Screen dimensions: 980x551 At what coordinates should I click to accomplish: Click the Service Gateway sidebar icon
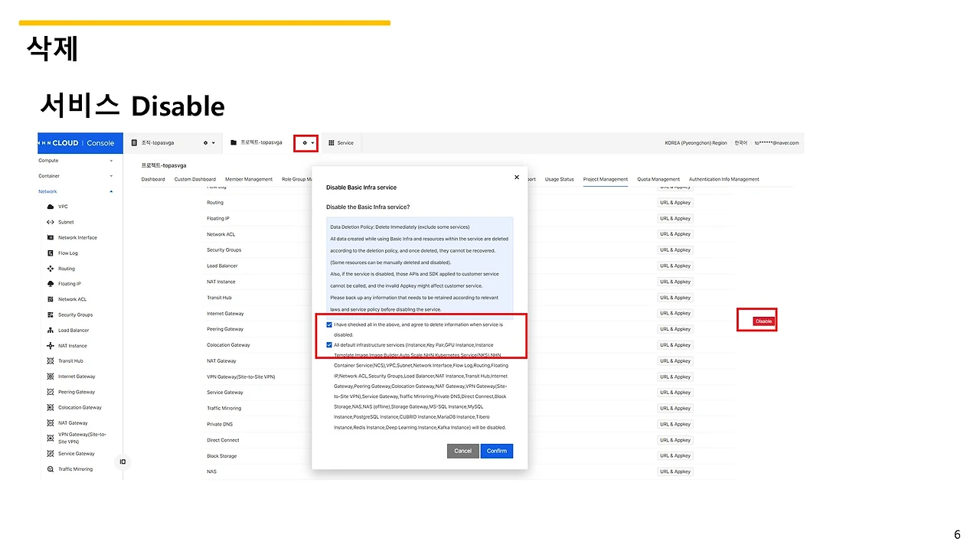[x=51, y=454]
